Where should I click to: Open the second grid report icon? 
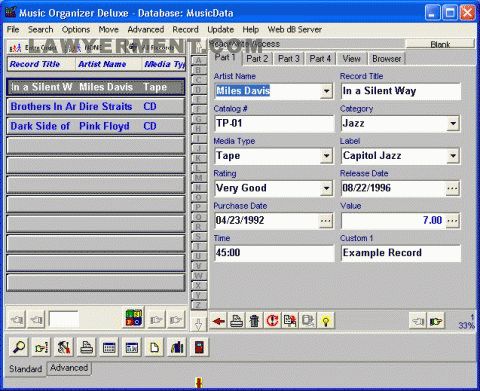(132, 347)
